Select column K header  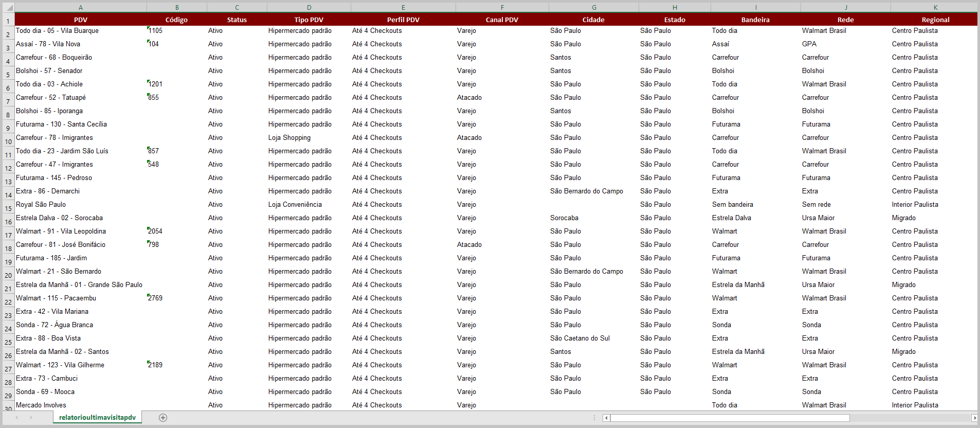pyautogui.click(x=935, y=7)
